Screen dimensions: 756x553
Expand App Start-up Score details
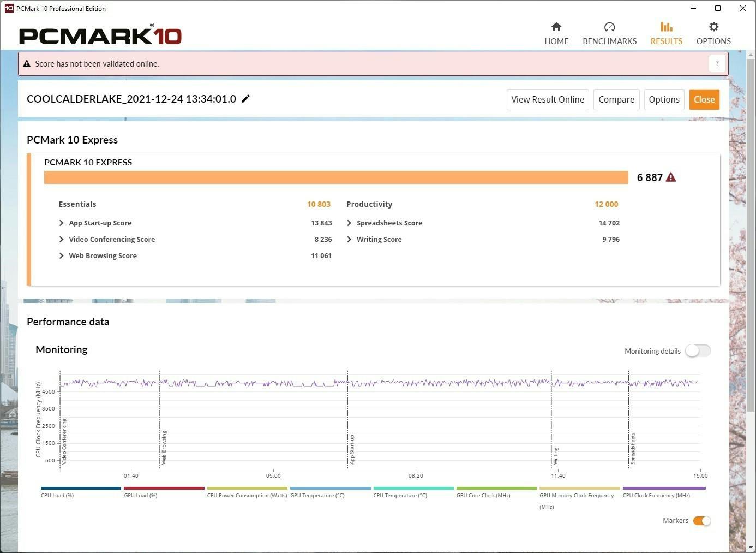[62, 223]
